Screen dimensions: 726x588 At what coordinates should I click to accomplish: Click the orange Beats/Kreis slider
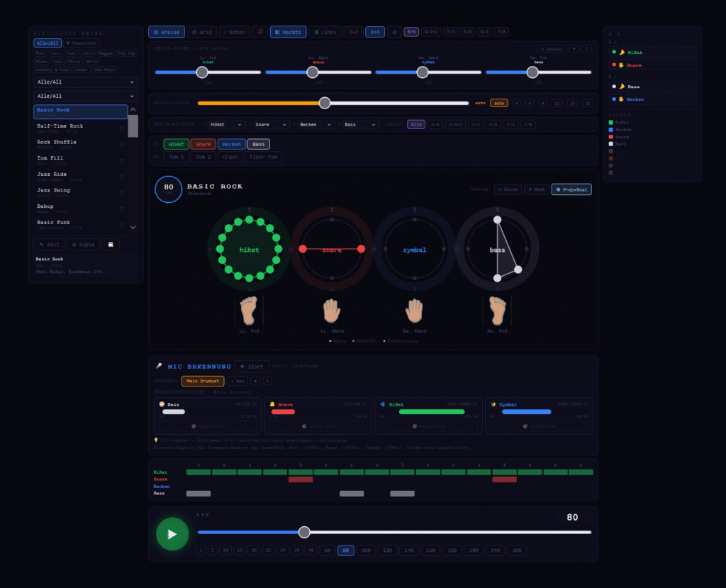(333, 103)
